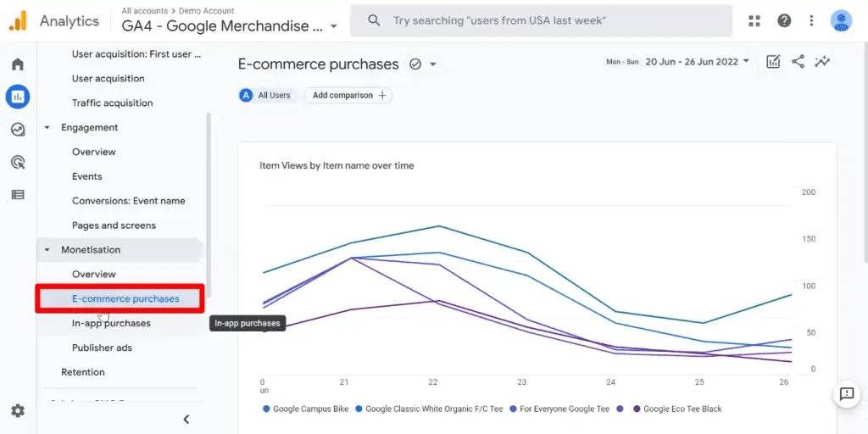The image size is (868, 434).
Task: Click Google Classic White Organic F/C Tee legend dot
Action: coord(359,409)
